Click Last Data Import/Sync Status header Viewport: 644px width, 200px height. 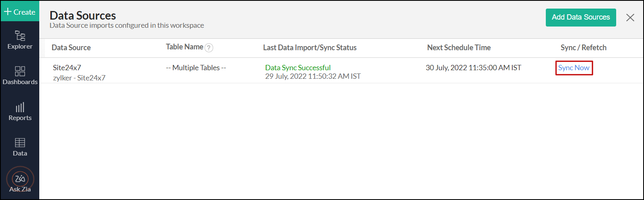(309, 48)
